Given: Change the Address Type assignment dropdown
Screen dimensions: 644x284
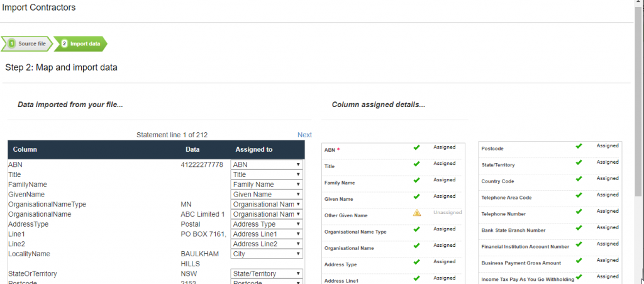Looking at the screenshot, I should 267,224.
